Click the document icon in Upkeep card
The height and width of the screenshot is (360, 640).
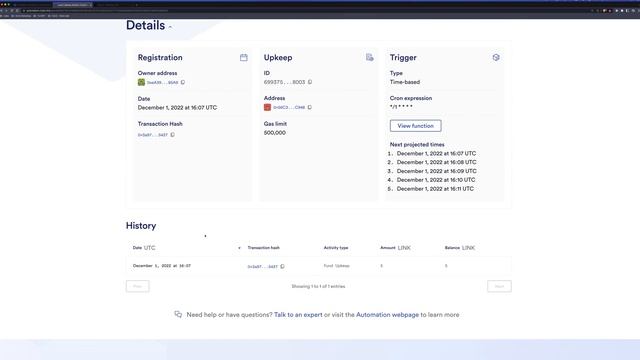[370, 58]
